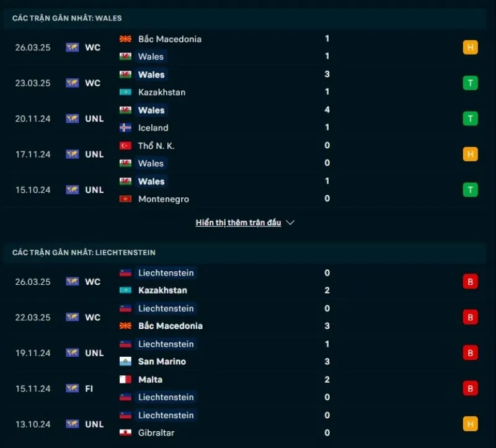Click the Kazakhstan flag in the 23.03.25 match

tap(125, 92)
